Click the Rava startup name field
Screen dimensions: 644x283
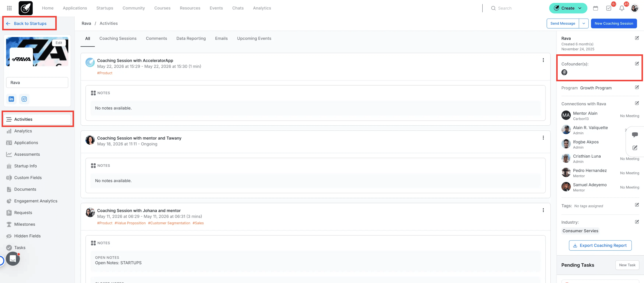coord(37,82)
